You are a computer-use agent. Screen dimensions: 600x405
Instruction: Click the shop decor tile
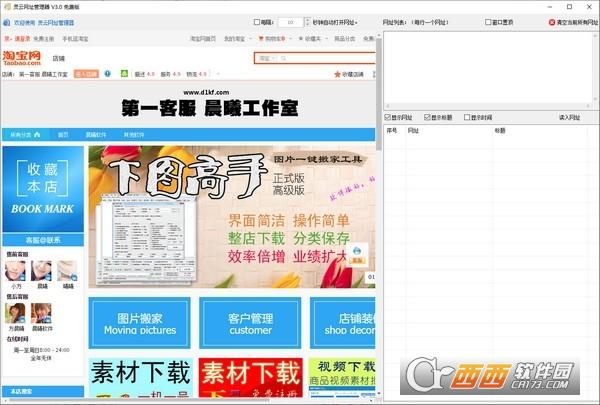pos(342,323)
